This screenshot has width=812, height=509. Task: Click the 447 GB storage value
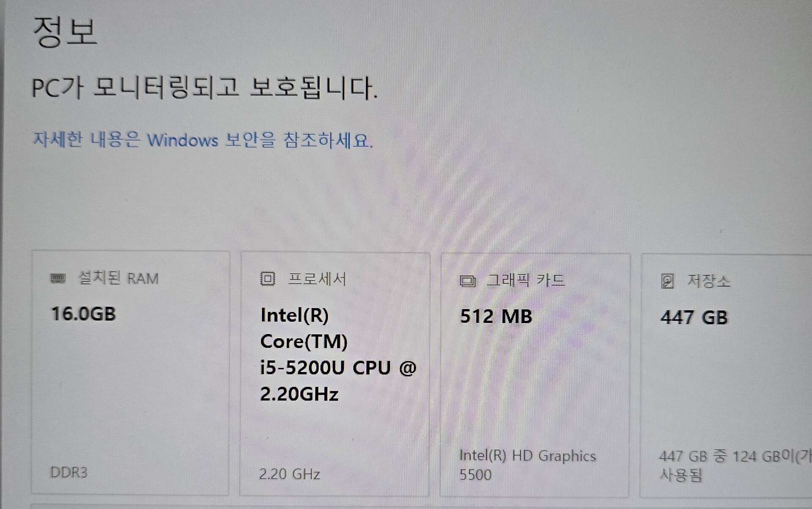(694, 317)
